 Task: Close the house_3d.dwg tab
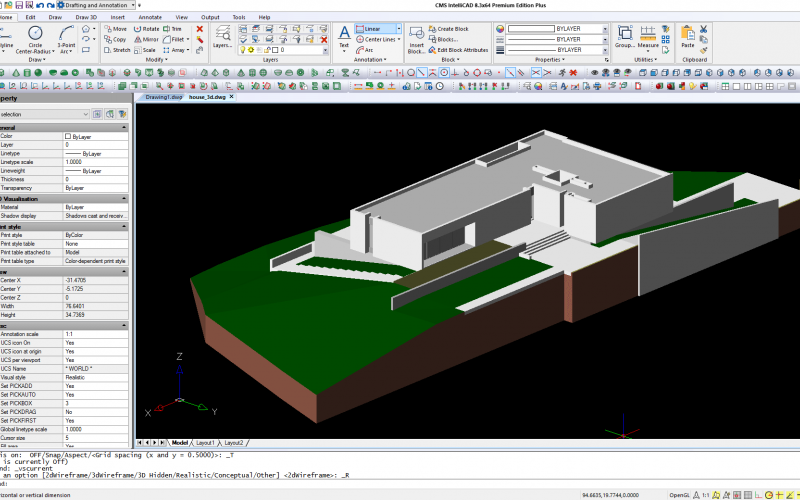coord(232,96)
